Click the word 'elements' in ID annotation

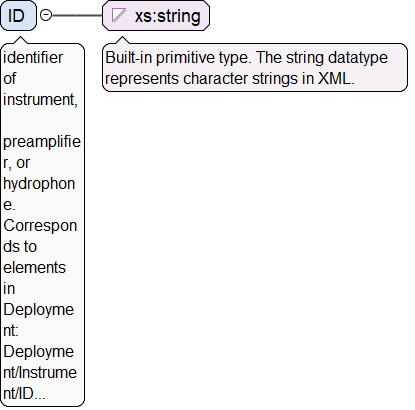point(35,268)
